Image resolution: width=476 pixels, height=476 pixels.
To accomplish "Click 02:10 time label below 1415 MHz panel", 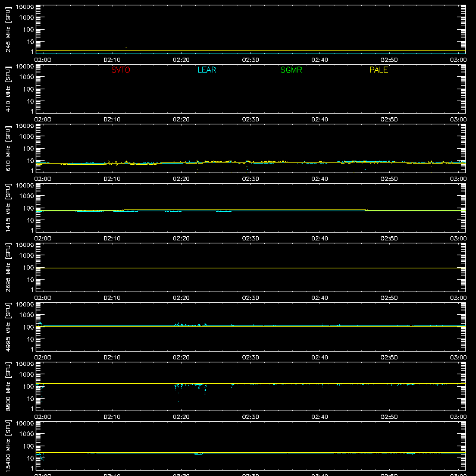I will [x=112, y=239].
